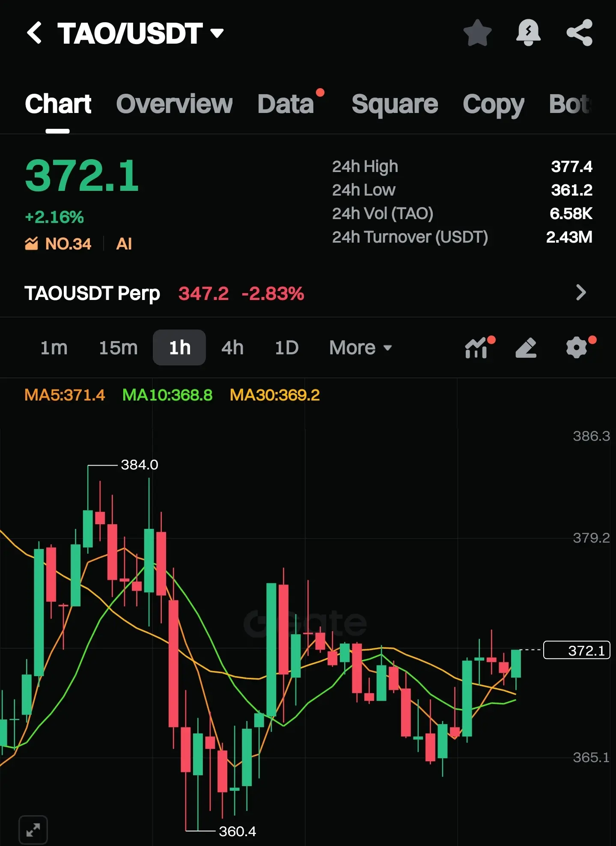Open the drawing tools pencil icon
This screenshot has height=846, width=616.
click(x=526, y=347)
